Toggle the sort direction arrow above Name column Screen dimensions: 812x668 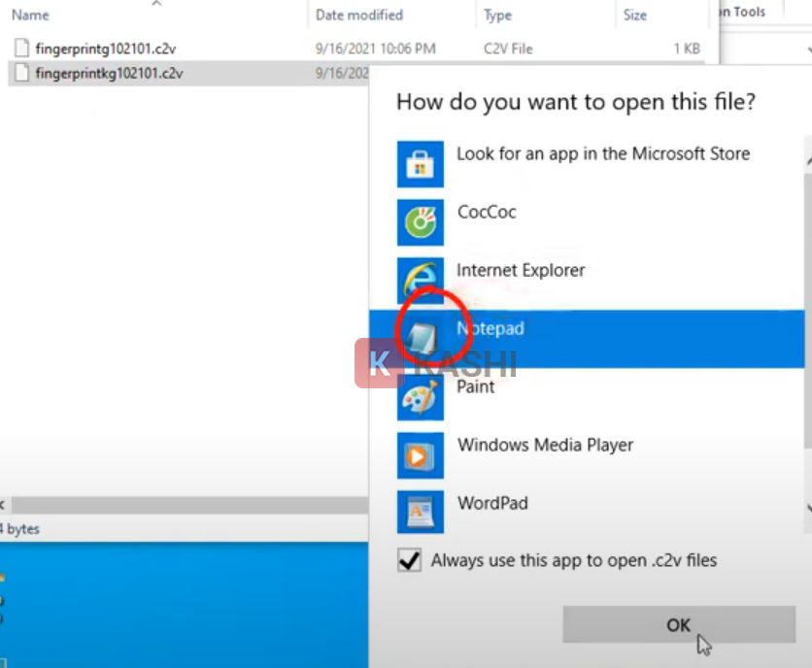tap(155, 6)
